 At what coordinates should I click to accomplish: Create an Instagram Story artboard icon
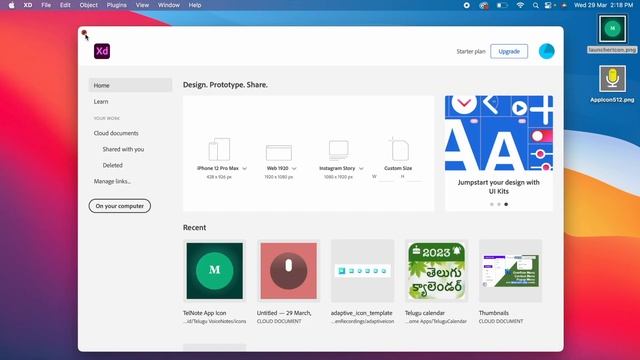[x=338, y=150]
